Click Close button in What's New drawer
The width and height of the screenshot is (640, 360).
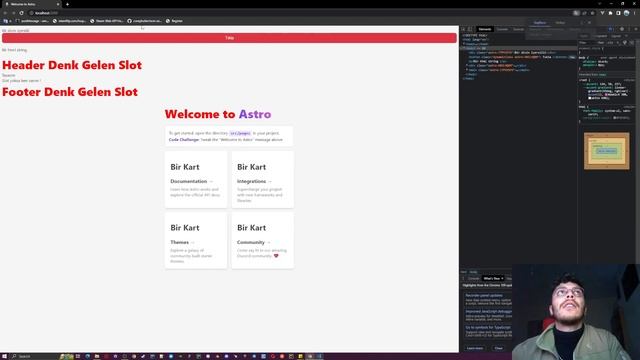click(x=499, y=348)
